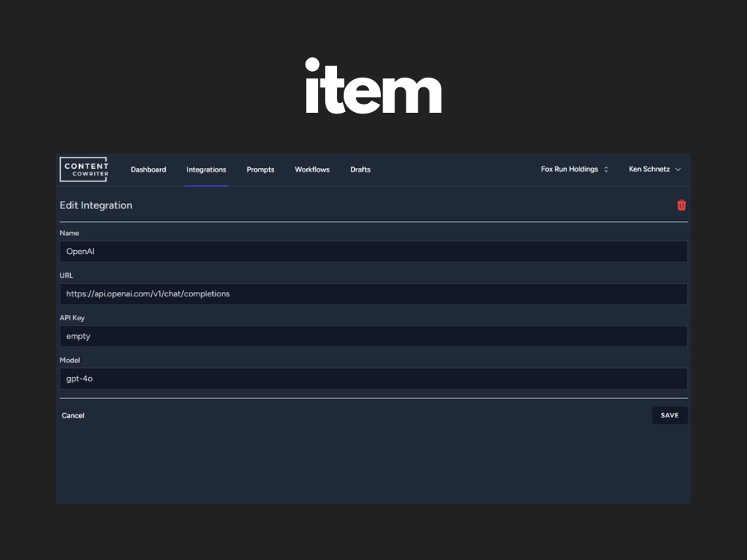Expand the Fox Run Holdings organization switcher
The width and height of the screenshot is (747, 560).
(574, 169)
